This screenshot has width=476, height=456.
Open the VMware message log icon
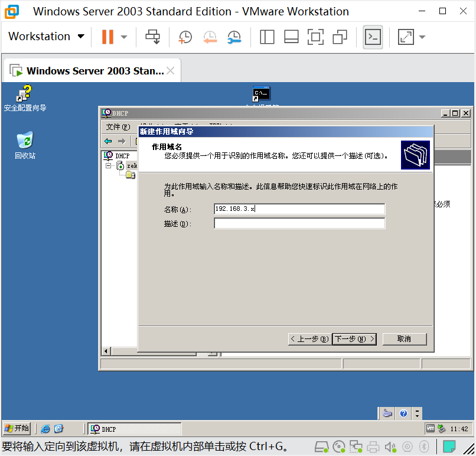pyautogui.click(x=449, y=447)
